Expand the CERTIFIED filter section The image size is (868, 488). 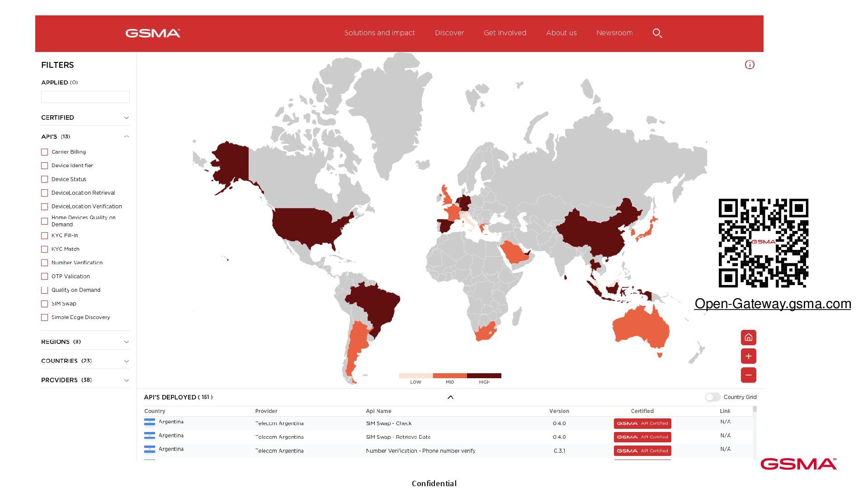coord(85,117)
